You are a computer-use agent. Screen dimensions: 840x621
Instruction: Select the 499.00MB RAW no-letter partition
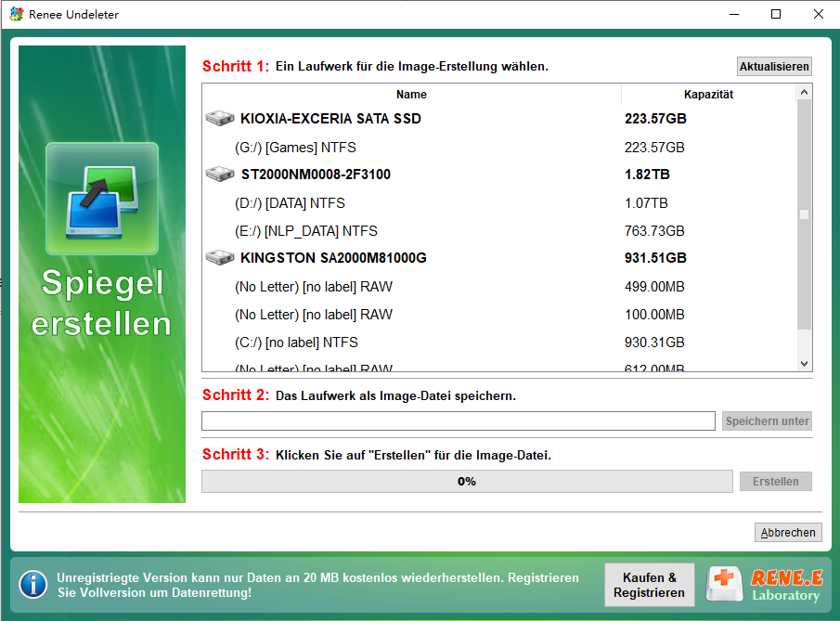pos(498,286)
